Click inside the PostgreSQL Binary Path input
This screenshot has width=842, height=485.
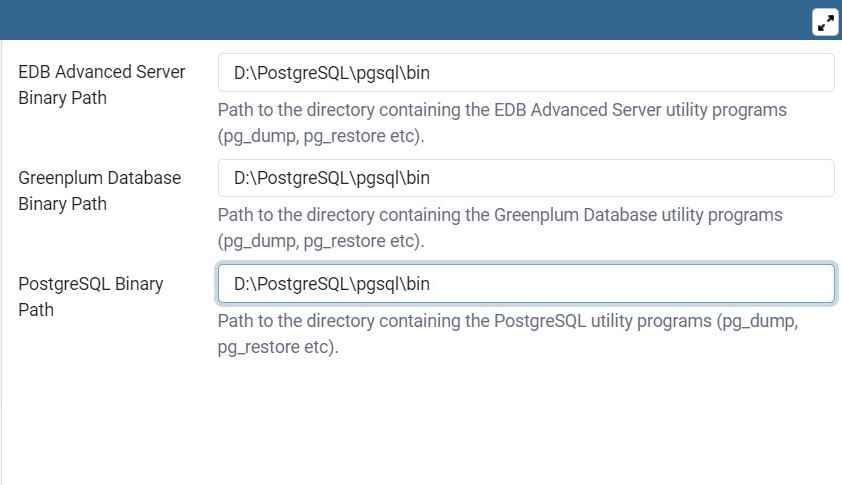[x=525, y=284]
